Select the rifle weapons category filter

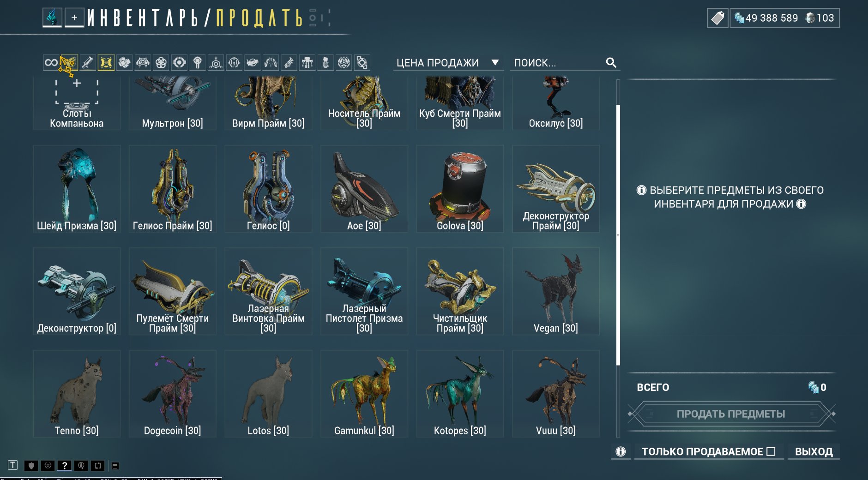[87, 62]
